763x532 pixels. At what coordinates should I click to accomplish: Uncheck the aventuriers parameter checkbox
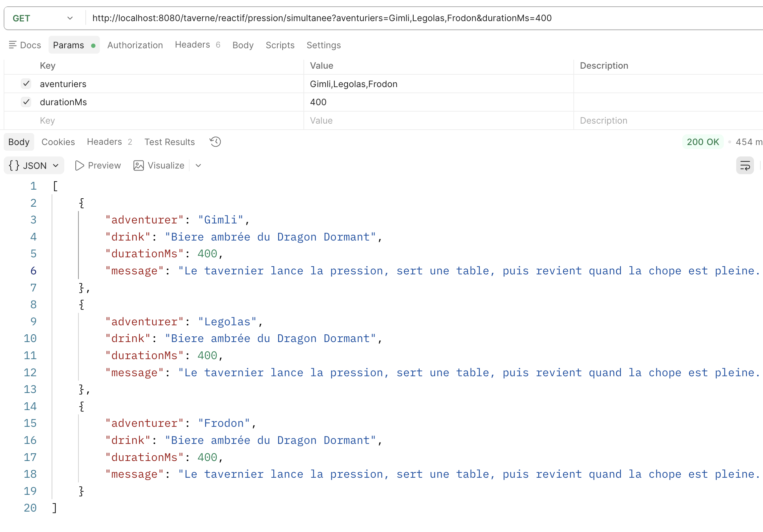coord(26,83)
